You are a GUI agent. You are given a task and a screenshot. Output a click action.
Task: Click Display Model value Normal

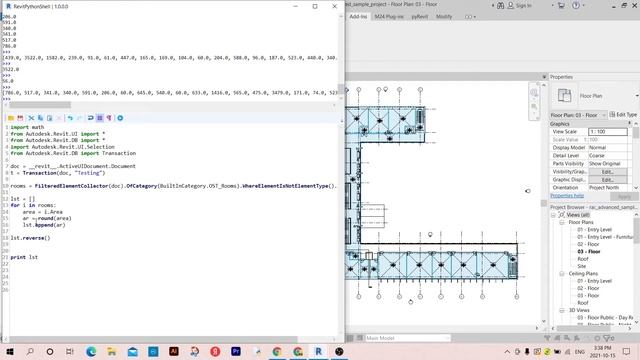pyautogui.click(x=608, y=148)
